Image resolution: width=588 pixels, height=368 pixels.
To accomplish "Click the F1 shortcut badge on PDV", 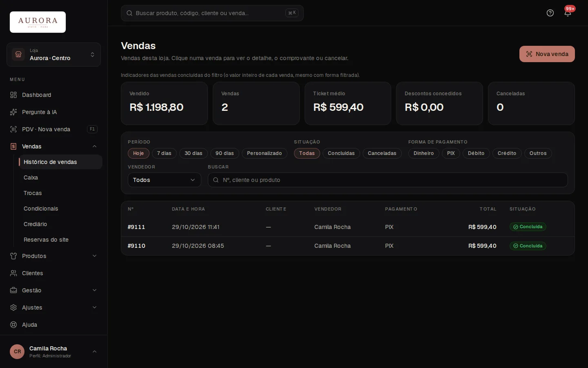I will (92, 129).
